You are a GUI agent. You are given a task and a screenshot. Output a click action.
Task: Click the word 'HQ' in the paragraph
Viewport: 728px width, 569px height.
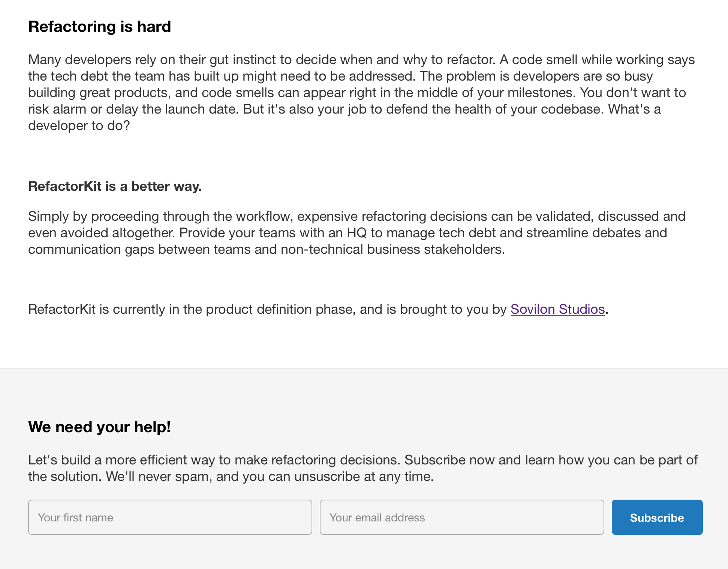(357, 233)
